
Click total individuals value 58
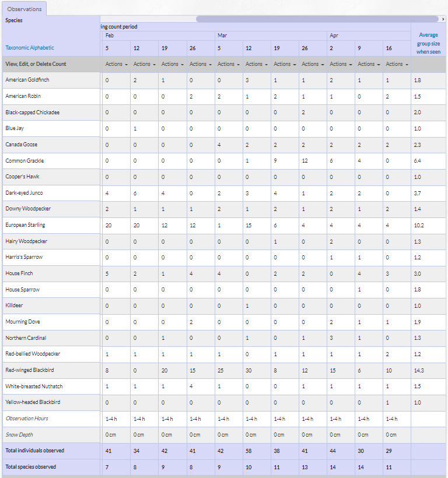coord(249,451)
